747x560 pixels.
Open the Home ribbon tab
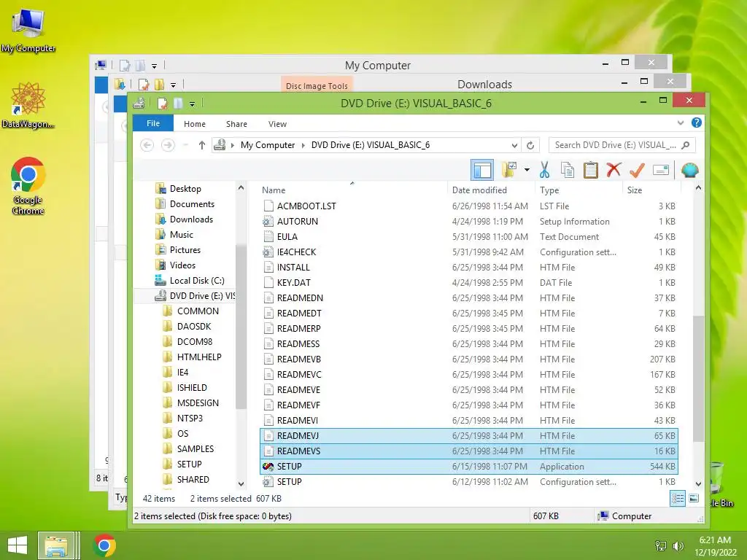click(x=195, y=124)
